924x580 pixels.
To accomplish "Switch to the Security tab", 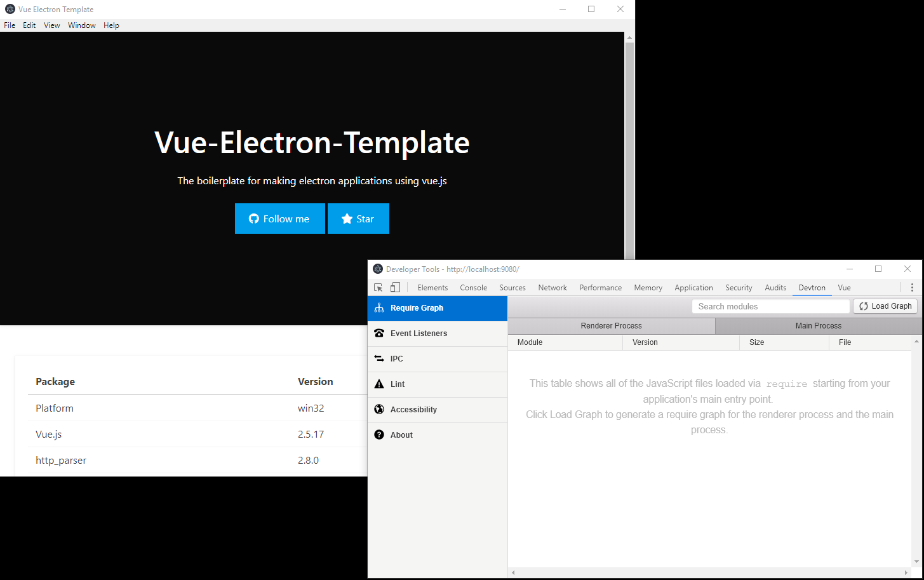I will point(739,288).
